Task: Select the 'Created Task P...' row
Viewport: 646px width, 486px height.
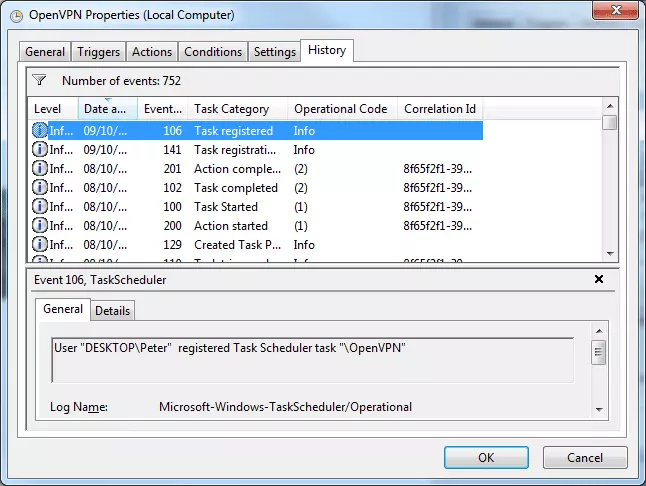Action: click(255, 244)
